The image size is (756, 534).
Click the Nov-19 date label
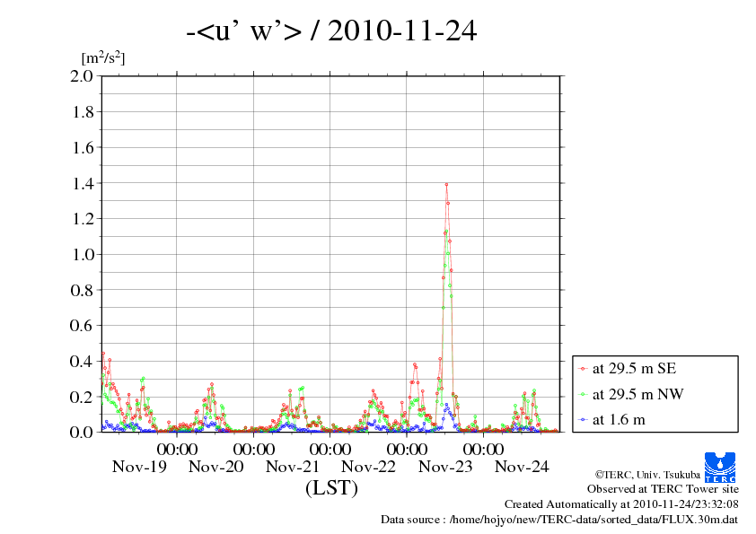tap(139, 467)
